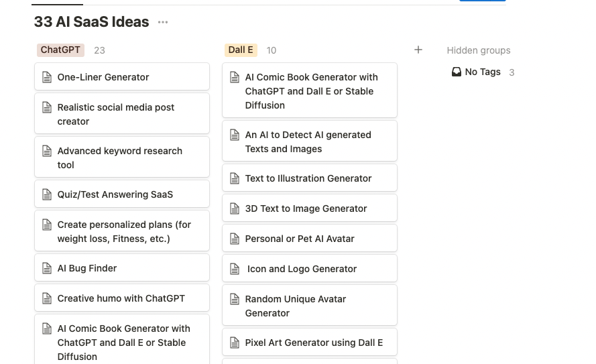The image size is (596, 364).
Task: Select the ChatGPT group tag
Action: click(60, 50)
